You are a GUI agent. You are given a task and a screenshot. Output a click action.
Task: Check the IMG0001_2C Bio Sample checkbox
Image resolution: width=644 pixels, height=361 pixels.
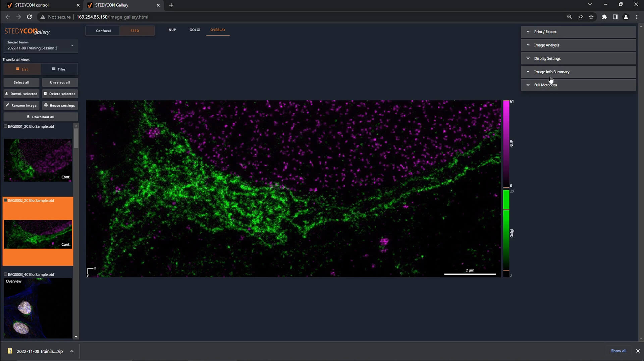5,126
